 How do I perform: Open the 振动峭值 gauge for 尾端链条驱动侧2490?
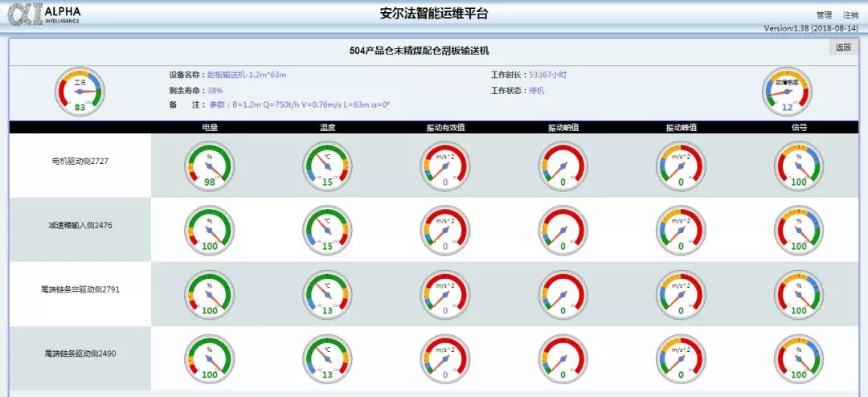click(563, 358)
